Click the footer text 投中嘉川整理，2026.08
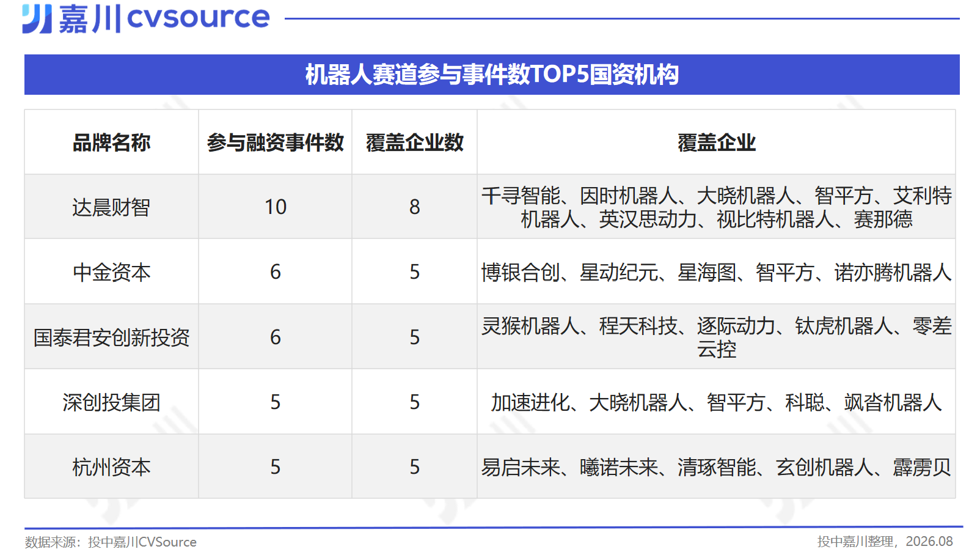The image size is (980, 560). [x=885, y=542]
